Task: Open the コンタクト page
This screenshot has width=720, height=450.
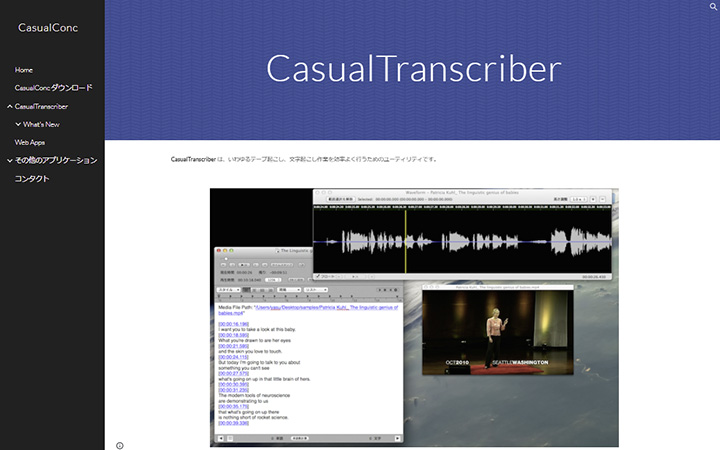Action: click(x=32, y=179)
